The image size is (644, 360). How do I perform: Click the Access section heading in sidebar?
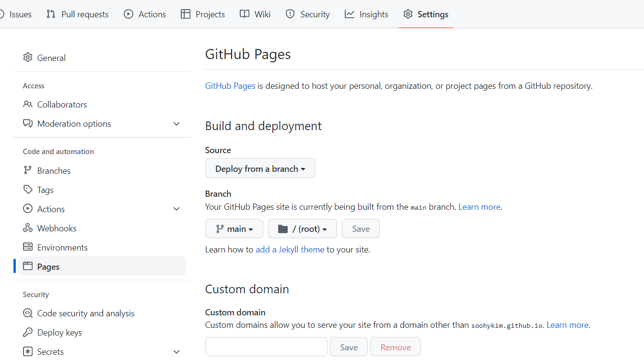34,86
